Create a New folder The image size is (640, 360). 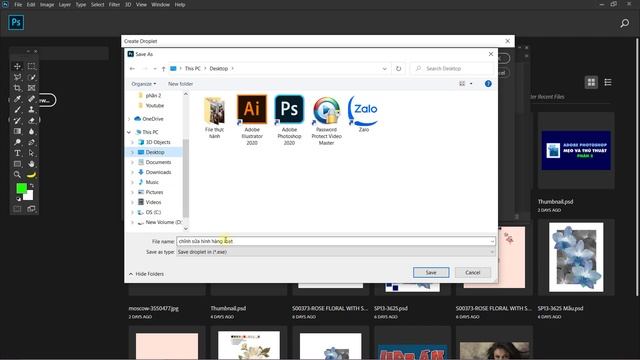(180, 84)
